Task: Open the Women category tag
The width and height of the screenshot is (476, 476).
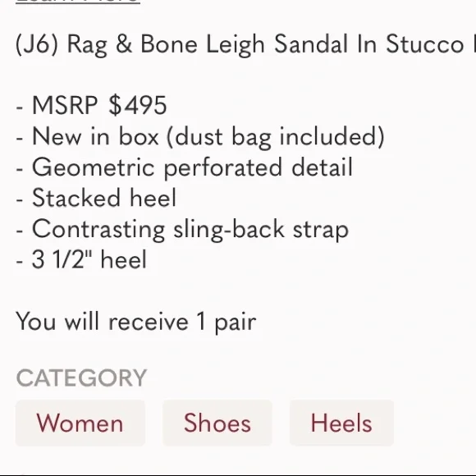Action: (80, 423)
